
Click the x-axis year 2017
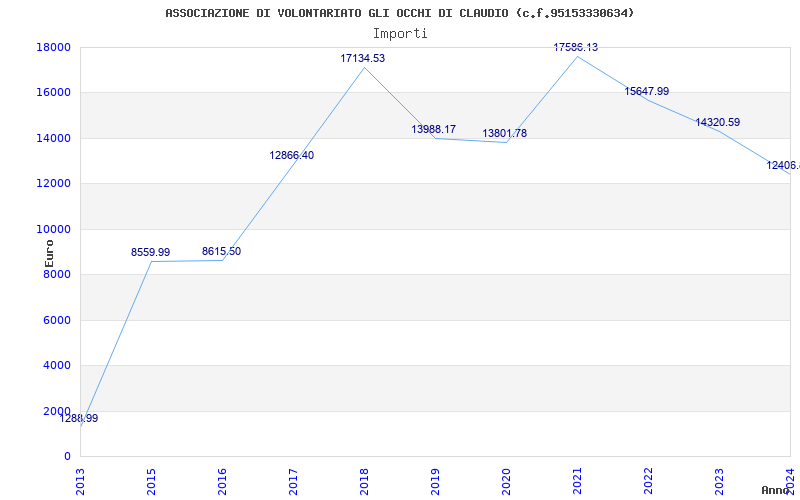click(x=293, y=481)
